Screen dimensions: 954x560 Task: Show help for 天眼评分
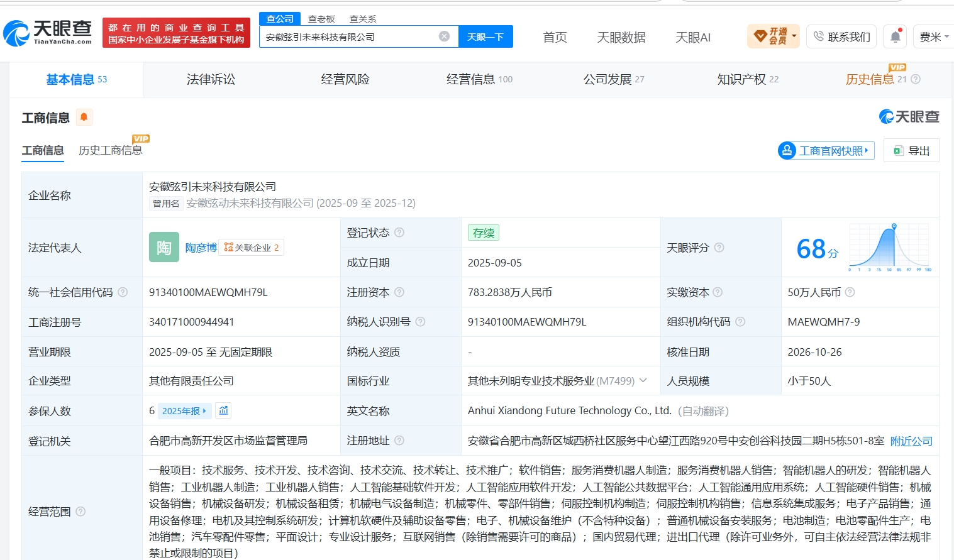(x=719, y=248)
